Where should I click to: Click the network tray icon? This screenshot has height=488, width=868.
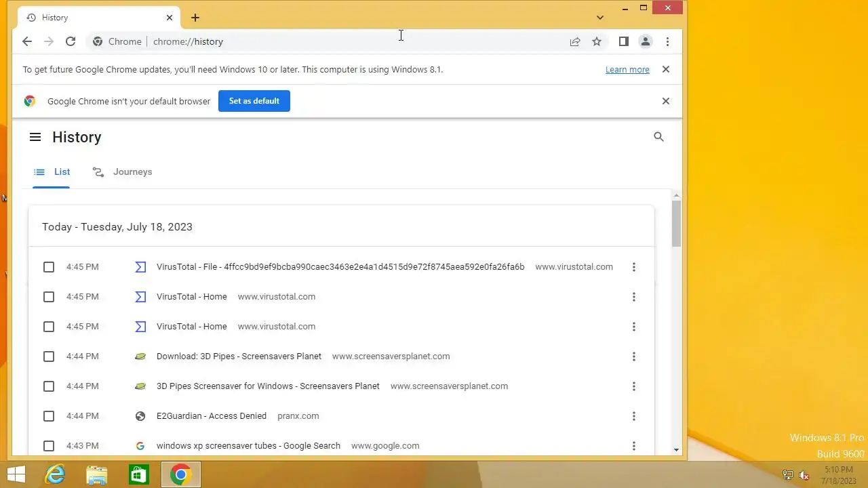pyautogui.click(x=788, y=475)
